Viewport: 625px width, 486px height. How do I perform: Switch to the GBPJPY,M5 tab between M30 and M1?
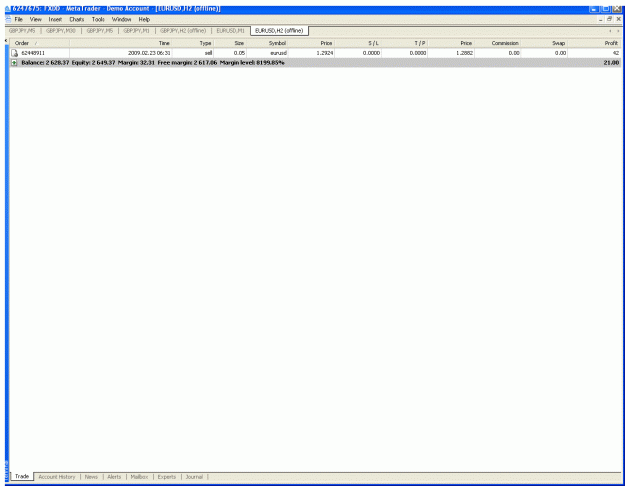(x=100, y=31)
